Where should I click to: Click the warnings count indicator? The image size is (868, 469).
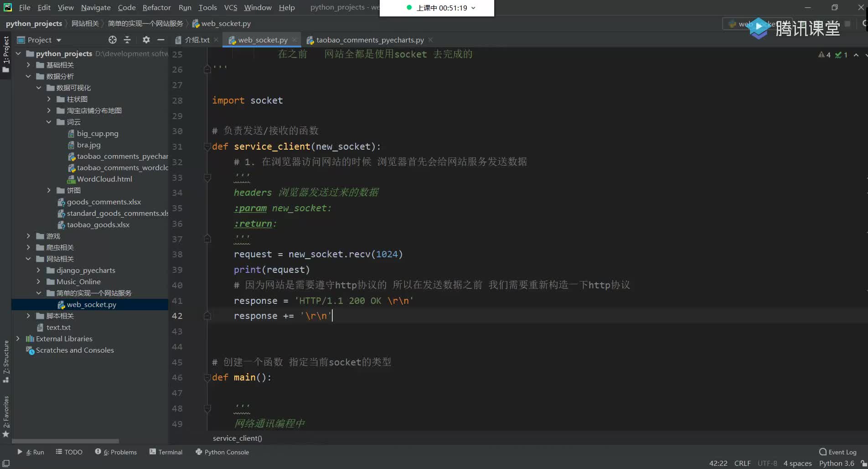824,55
